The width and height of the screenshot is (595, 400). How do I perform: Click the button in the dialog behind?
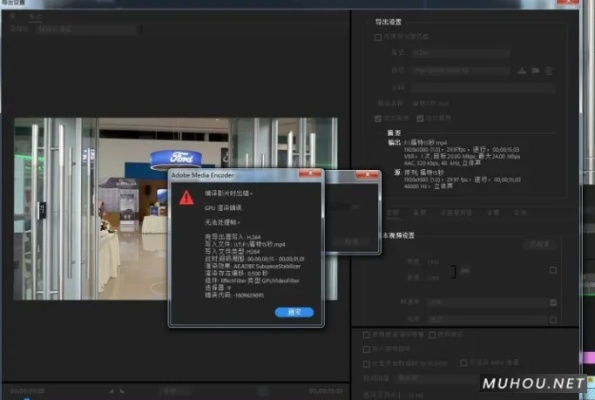point(351,241)
